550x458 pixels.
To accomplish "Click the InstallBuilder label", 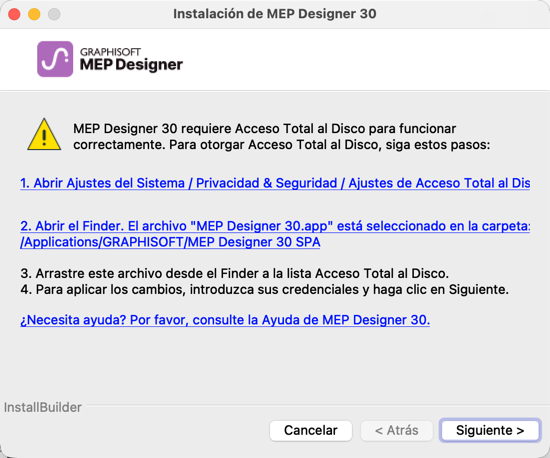I will click(x=43, y=407).
